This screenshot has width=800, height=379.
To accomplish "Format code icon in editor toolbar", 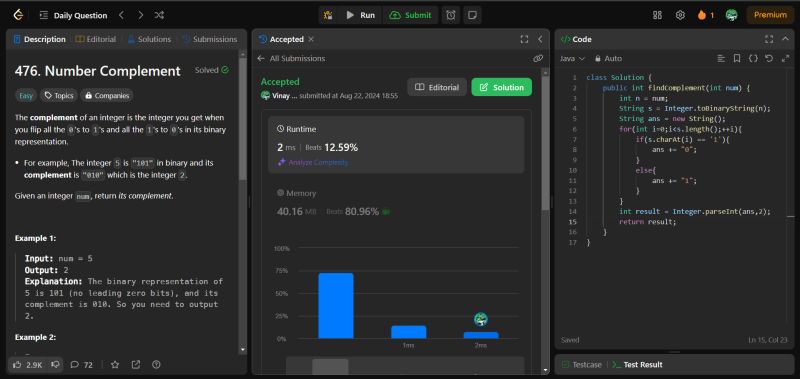I will pyautogui.click(x=721, y=59).
